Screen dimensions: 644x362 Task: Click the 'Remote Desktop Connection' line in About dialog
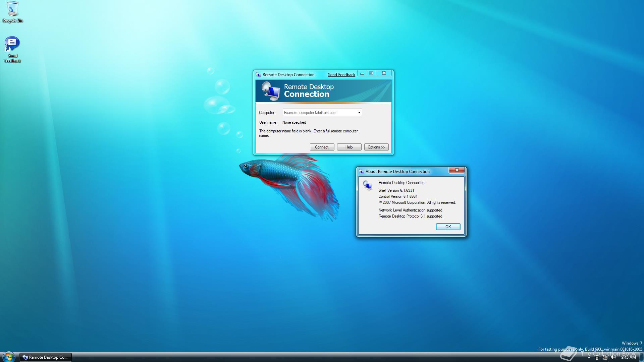(x=401, y=183)
